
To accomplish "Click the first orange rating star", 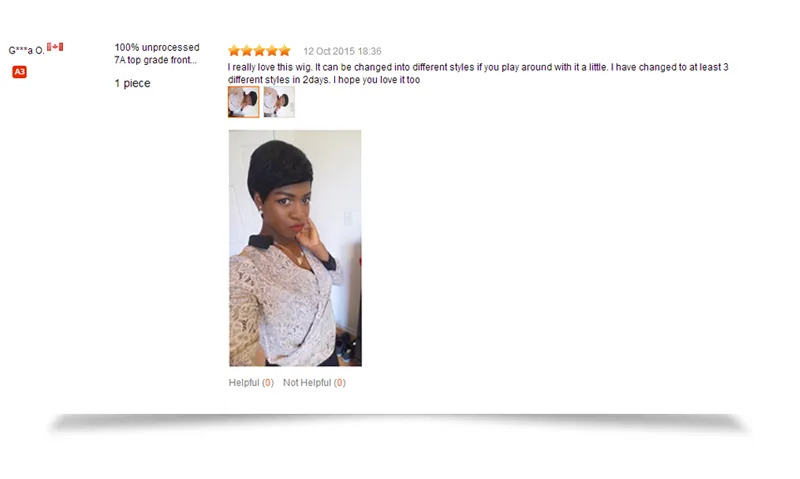I will [234, 51].
